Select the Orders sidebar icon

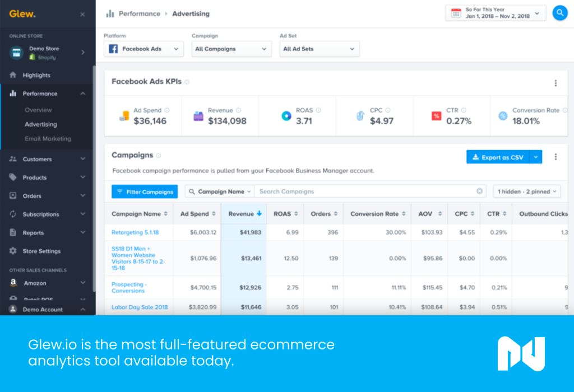pos(13,195)
